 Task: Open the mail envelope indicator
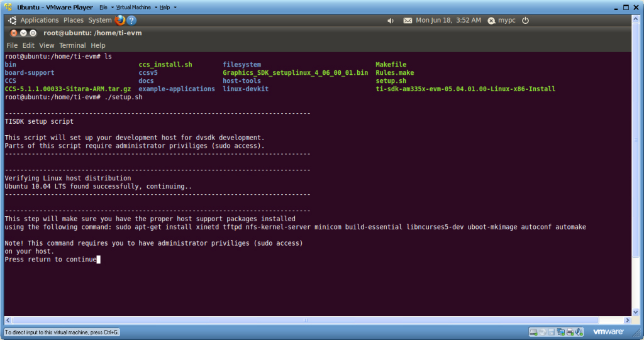[x=408, y=21]
